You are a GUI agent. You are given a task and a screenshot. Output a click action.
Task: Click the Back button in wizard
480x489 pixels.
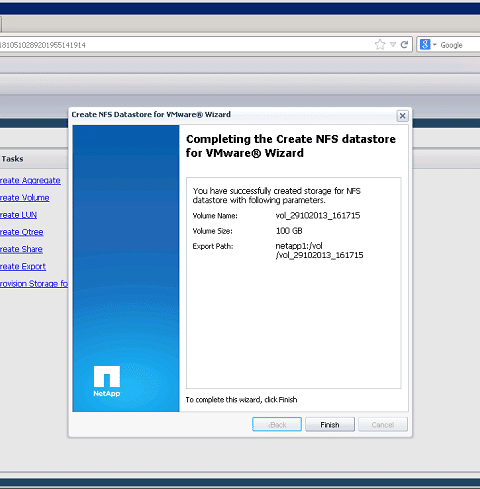[x=277, y=424]
